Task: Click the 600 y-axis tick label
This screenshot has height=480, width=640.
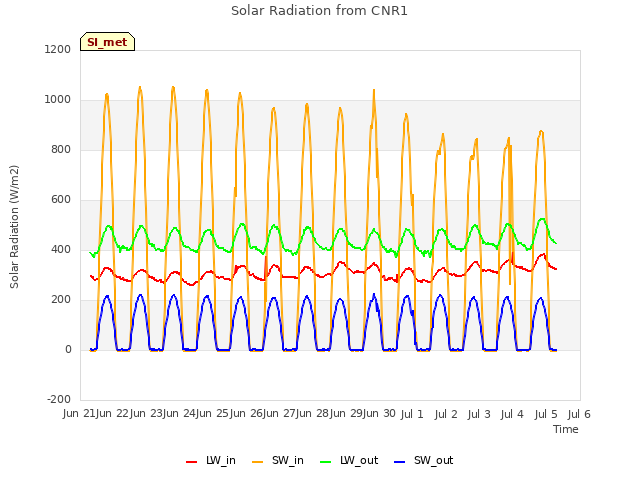Action: [x=61, y=200]
